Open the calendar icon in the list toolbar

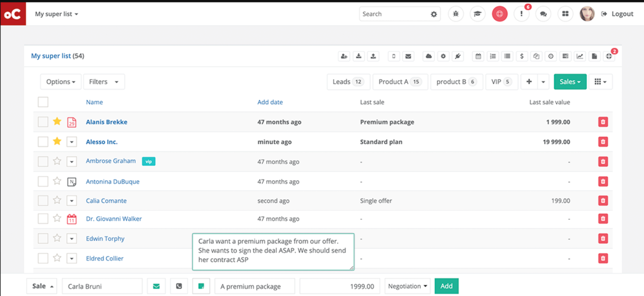[x=478, y=56]
